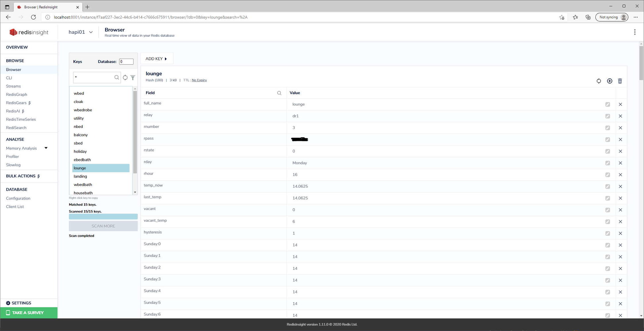This screenshot has width=644, height=331.
Task: Open the CLI page in sidebar
Action: 9,78
